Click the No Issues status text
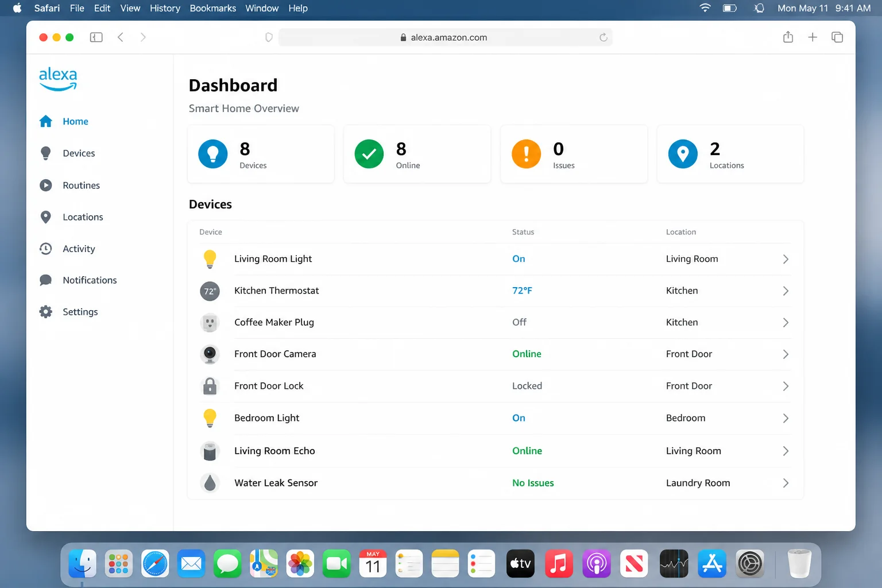This screenshot has width=882, height=588. pyautogui.click(x=533, y=483)
